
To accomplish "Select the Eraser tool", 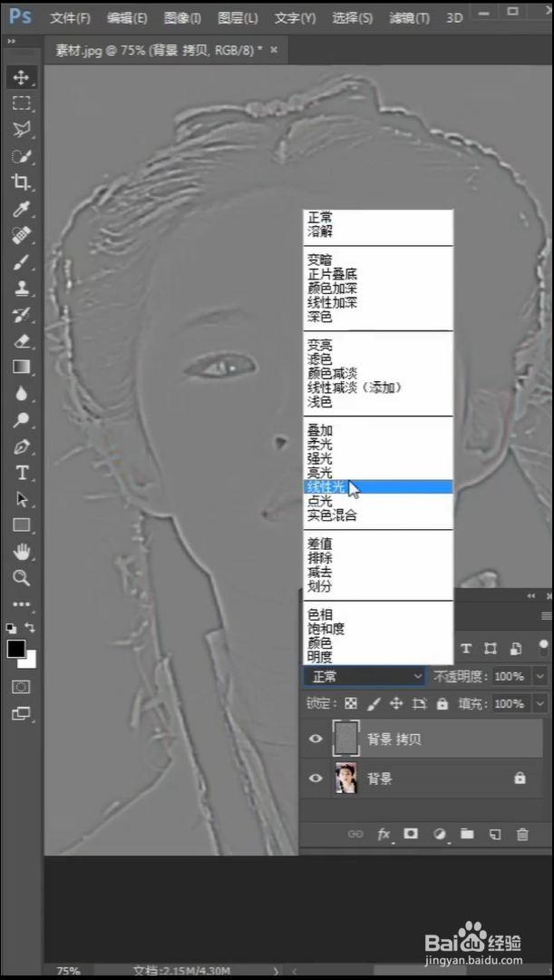I will coord(21,340).
